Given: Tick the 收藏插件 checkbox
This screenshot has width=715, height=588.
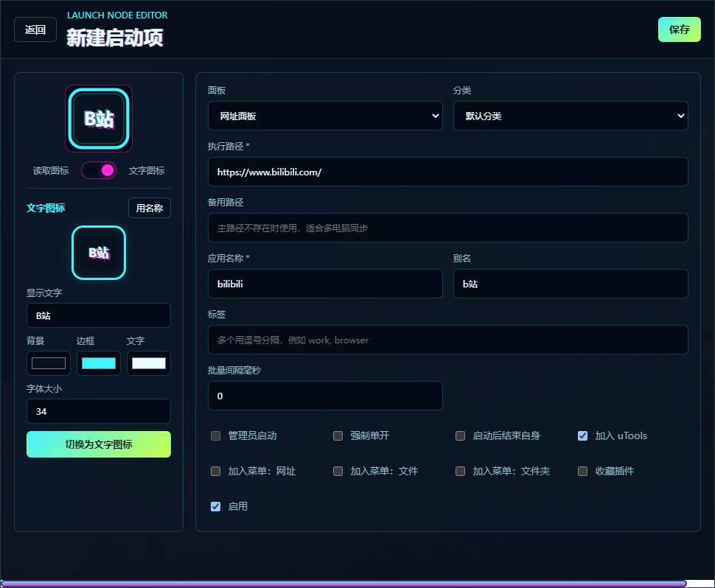Looking at the screenshot, I should (x=583, y=471).
